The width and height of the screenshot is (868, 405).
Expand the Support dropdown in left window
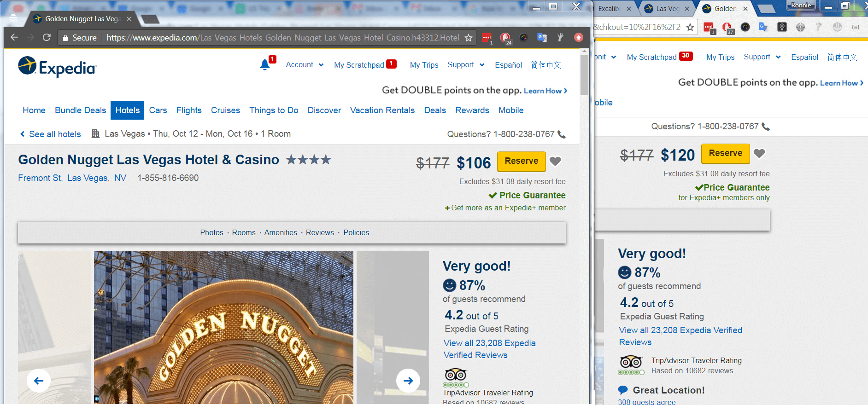[x=466, y=65]
